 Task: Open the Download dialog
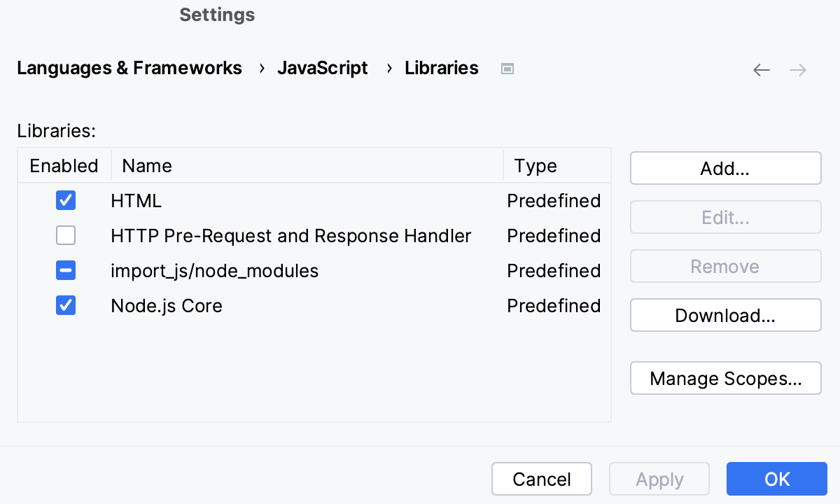pos(725,315)
